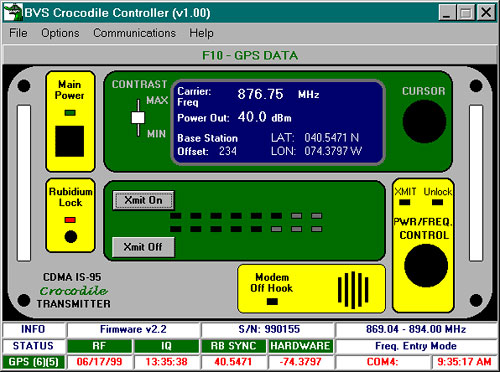Click the Unlock indicator LED
Screen dimensions: 500x372
click(x=437, y=202)
